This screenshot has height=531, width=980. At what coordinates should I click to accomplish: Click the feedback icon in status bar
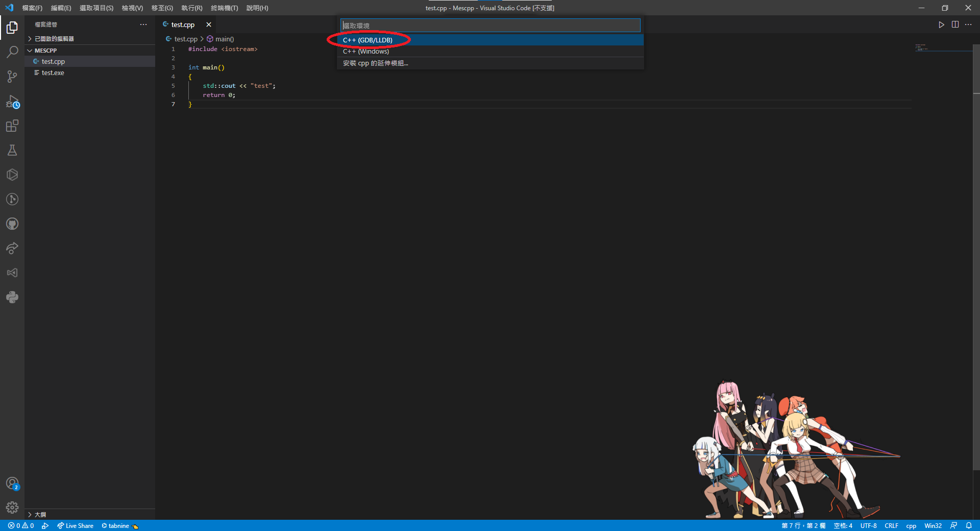pos(953,525)
